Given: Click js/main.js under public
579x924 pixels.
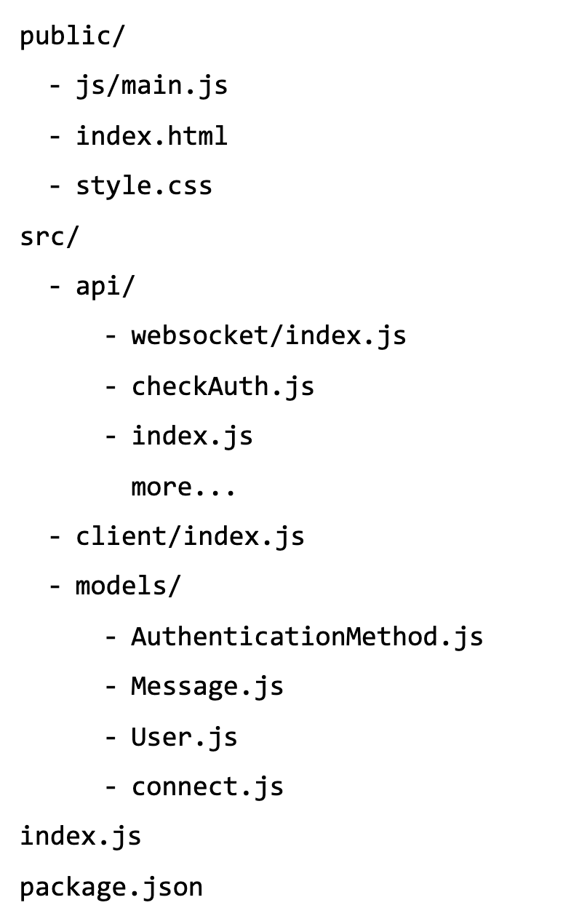Looking at the screenshot, I should pyautogui.click(x=151, y=86).
